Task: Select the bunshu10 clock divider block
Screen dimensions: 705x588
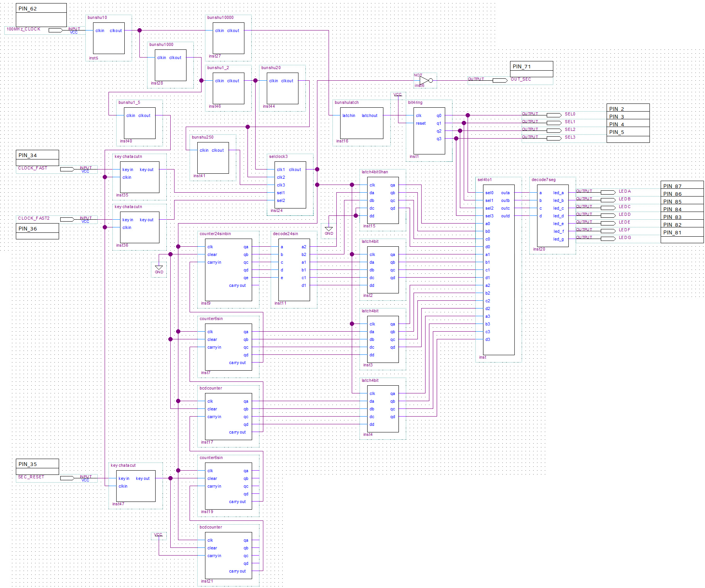Action: 108,38
